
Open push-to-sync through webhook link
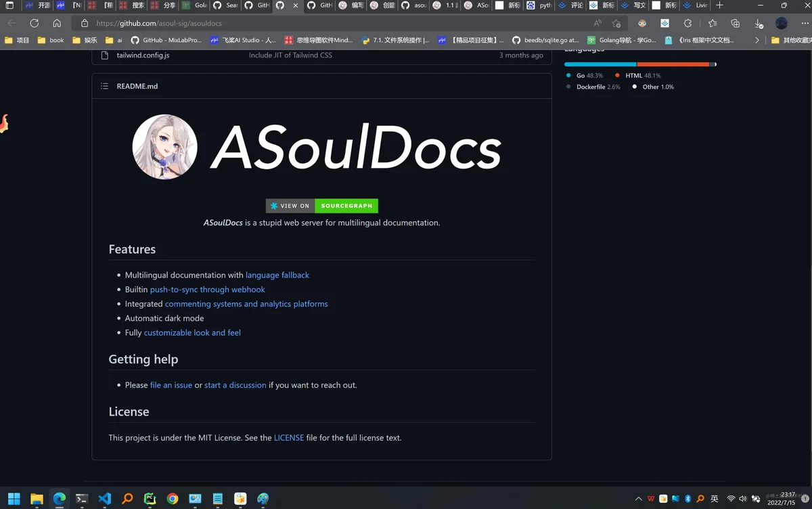208,290
